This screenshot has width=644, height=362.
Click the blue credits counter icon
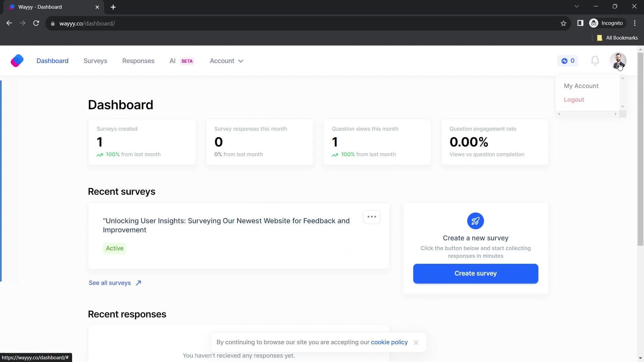click(568, 61)
